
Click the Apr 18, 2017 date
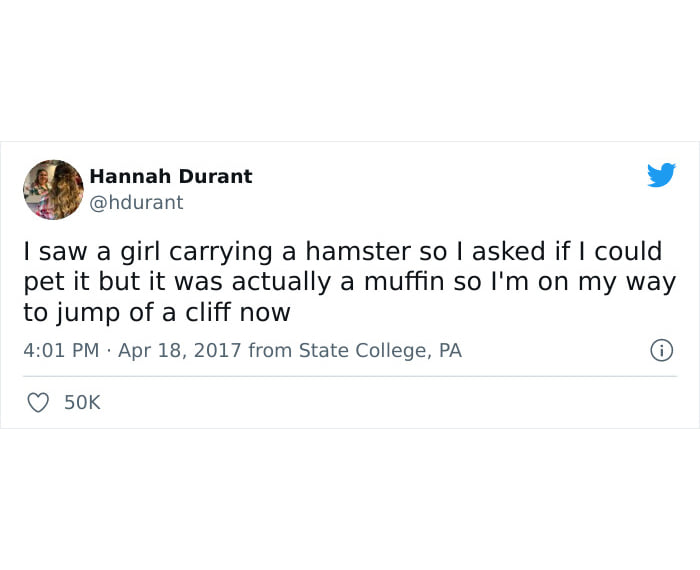click(x=180, y=351)
